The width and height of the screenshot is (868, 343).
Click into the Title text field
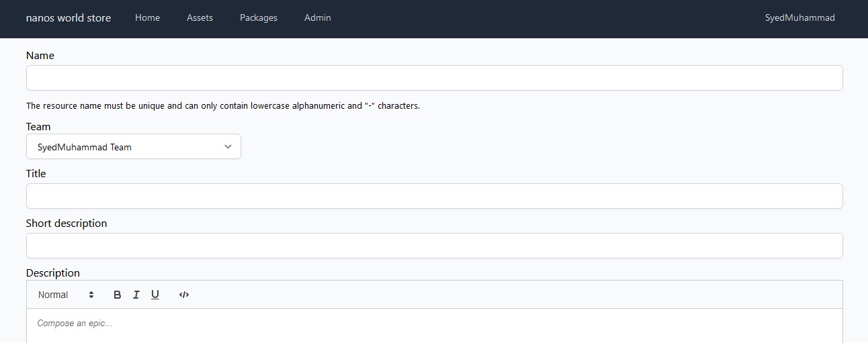pos(434,196)
